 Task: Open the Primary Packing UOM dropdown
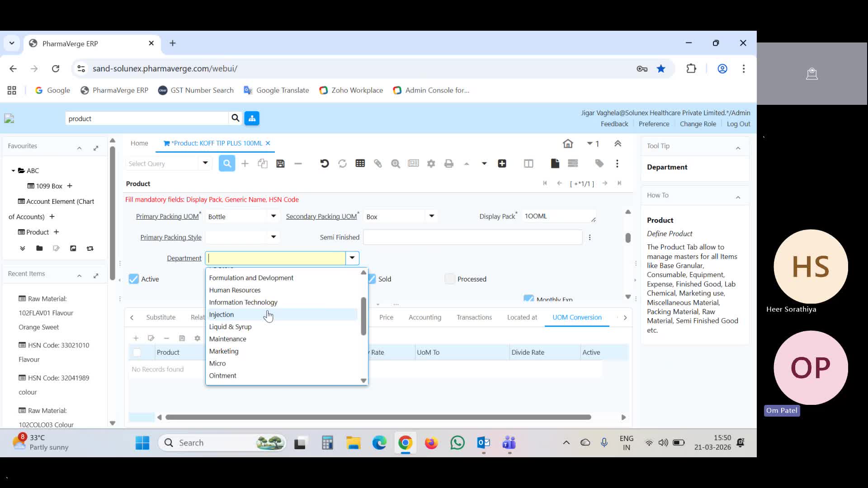pos(273,216)
